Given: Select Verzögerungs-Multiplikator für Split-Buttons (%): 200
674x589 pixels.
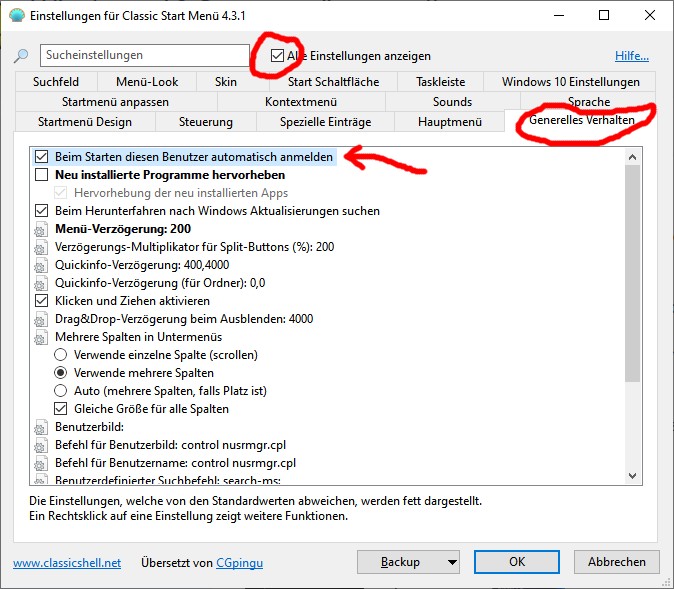Looking at the screenshot, I should tap(194, 247).
